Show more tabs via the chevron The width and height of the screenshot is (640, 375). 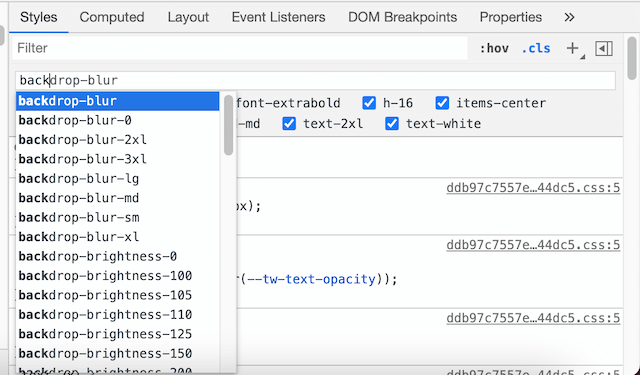coord(569,17)
